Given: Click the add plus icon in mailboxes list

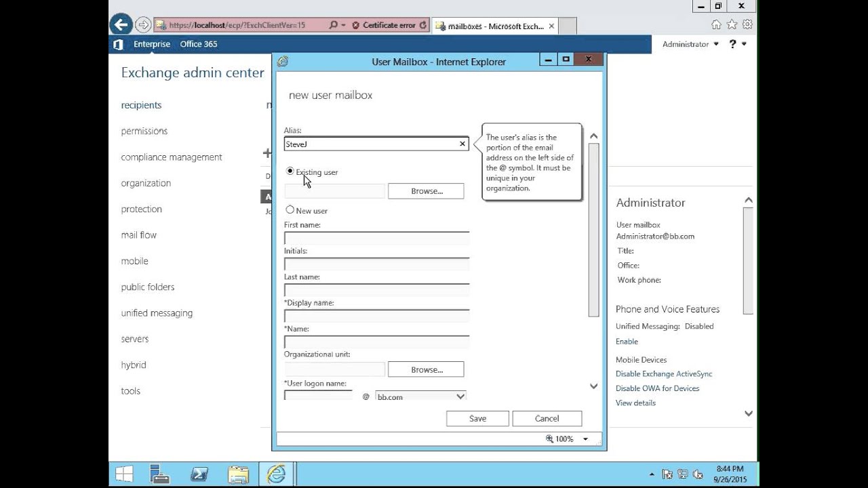Looking at the screenshot, I should coord(267,153).
